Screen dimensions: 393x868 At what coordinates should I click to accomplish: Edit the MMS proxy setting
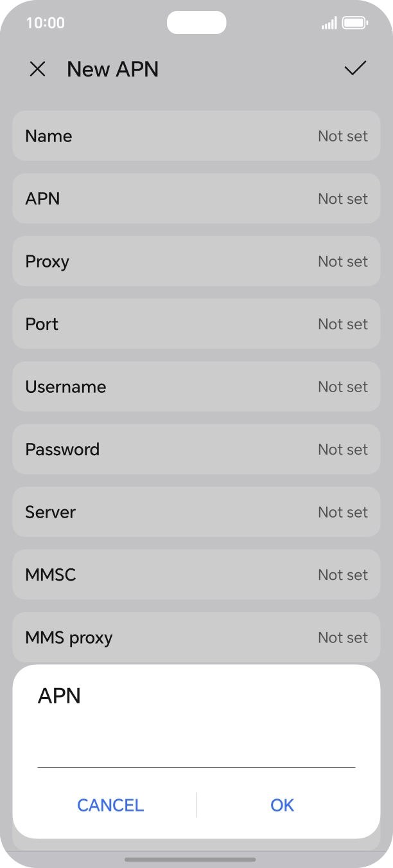tap(196, 637)
